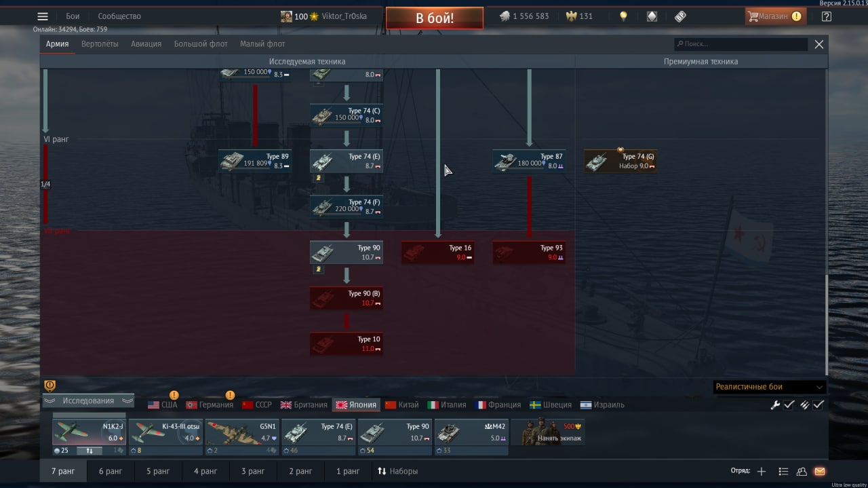Select Type 16 locked vehicle
The image size is (868, 488).
point(437,252)
